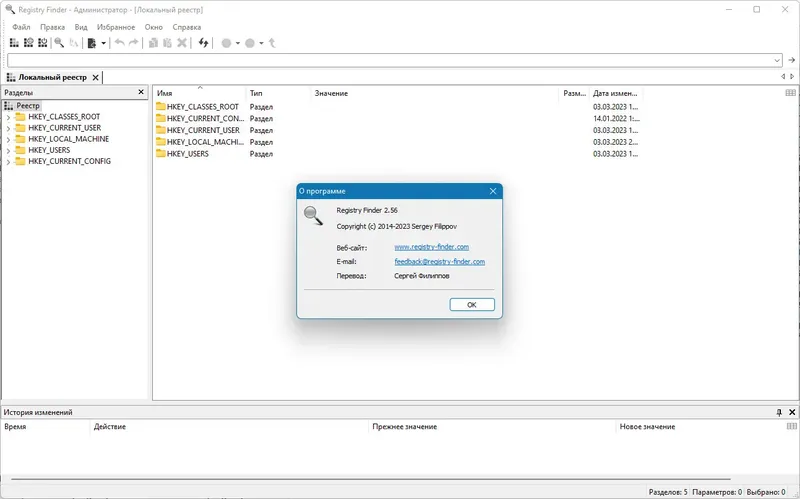Open the Find magnifier tool
This screenshot has width=800, height=499.
click(59, 43)
